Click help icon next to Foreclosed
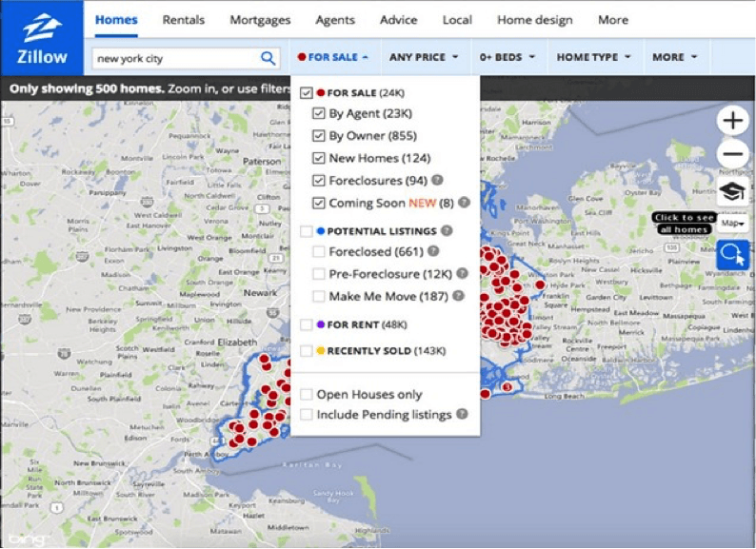The height and width of the screenshot is (549, 756). [433, 251]
